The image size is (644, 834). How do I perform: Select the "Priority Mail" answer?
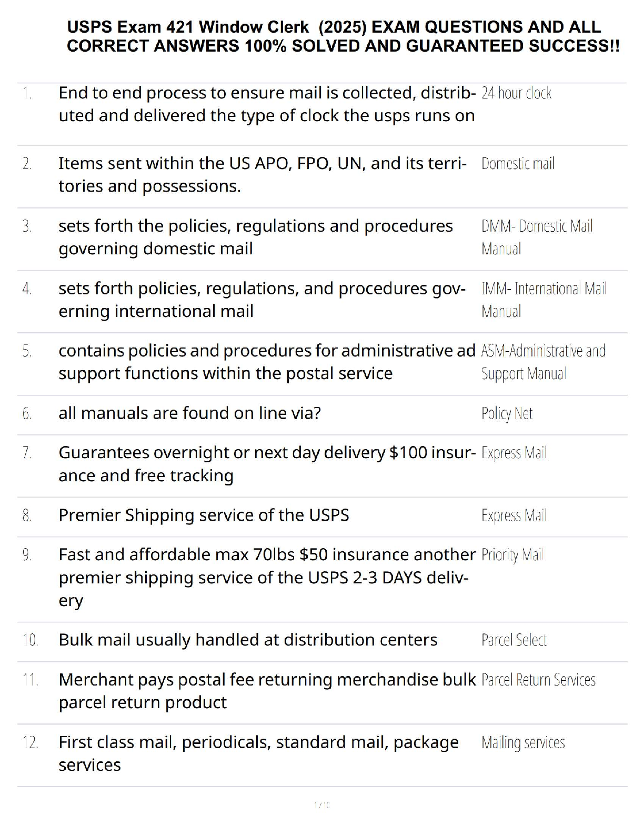point(512,555)
